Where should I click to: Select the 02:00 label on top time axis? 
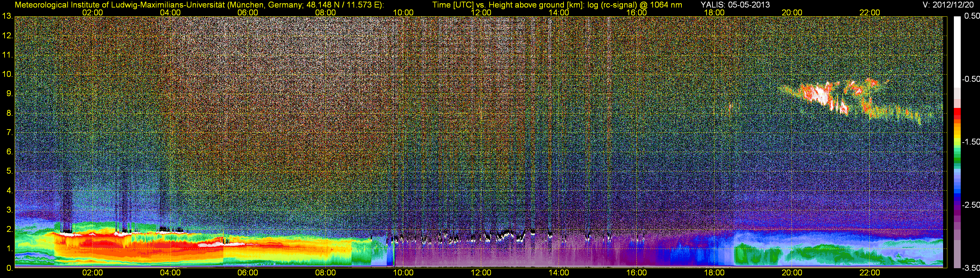[92, 12]
